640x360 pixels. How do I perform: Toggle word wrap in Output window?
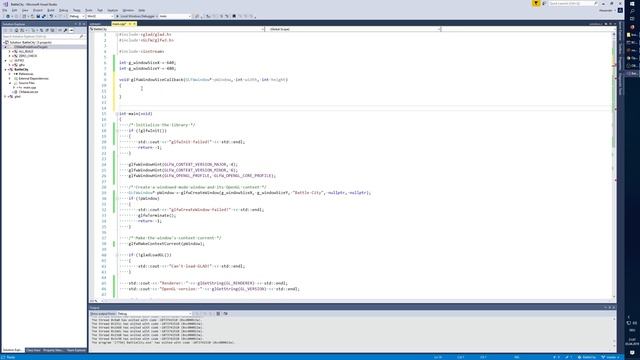point(225,313)
